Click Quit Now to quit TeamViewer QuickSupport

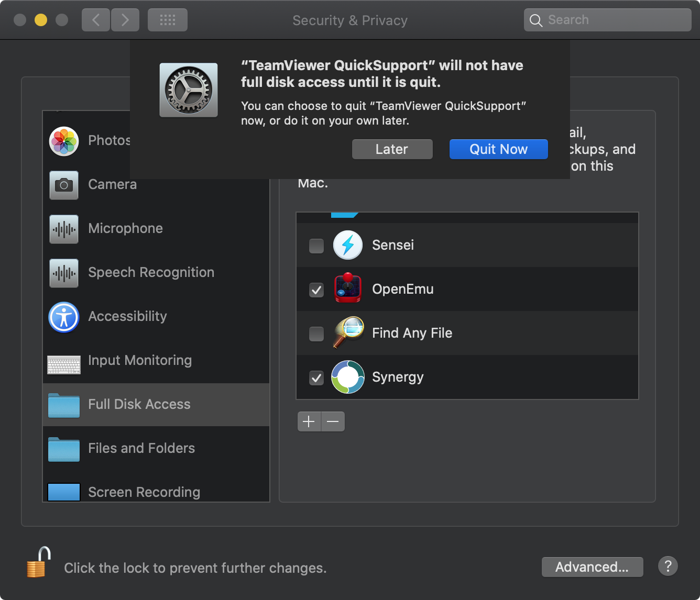[499, 149]
